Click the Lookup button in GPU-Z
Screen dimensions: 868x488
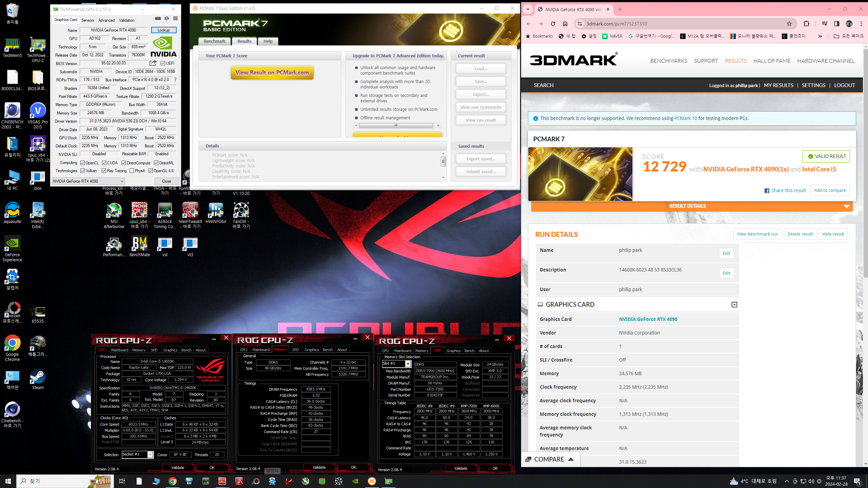coord(163,30)
